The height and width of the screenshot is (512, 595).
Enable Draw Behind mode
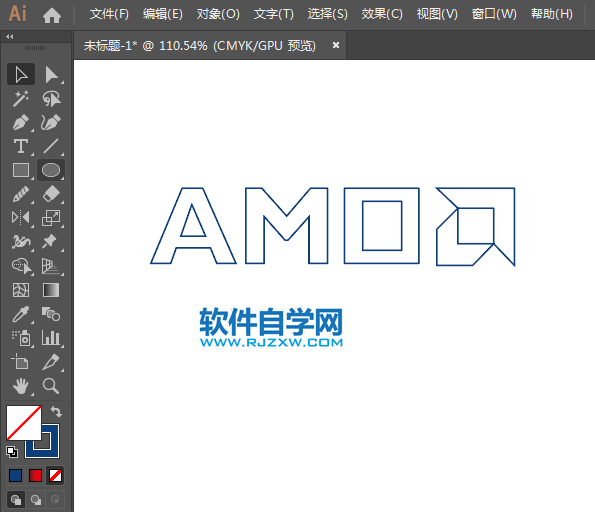pyautogui.click(x=36, y=500)
